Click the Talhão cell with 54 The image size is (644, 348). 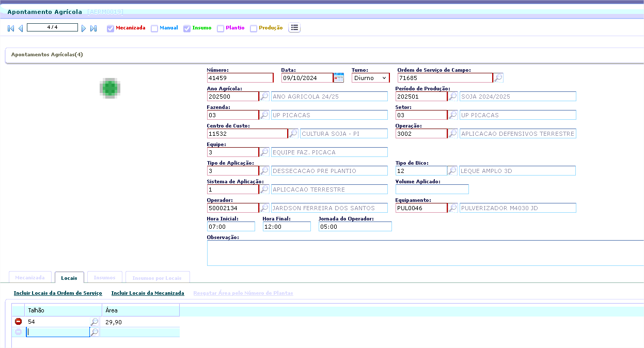[x=58, y=322]
